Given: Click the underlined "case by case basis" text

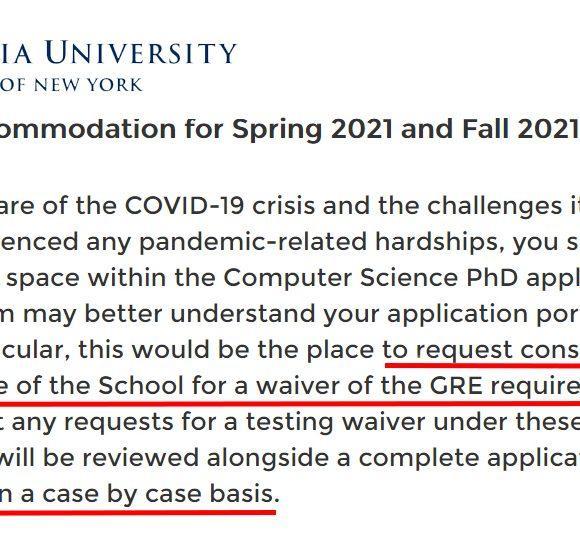Looking at the screenshot, I should [x=158, y=494].
